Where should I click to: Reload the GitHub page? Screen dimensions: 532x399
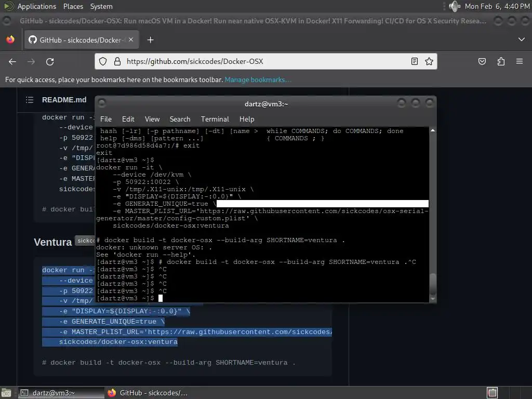pyautogui.click(x=50, y=61)
